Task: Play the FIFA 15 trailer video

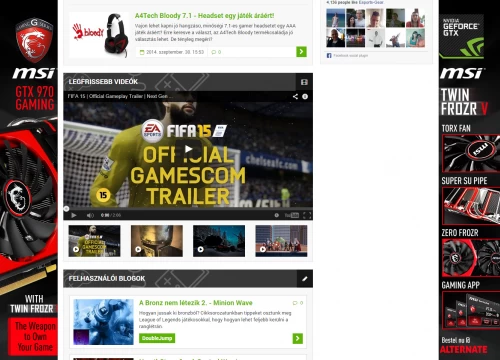Action: (188, 149)
